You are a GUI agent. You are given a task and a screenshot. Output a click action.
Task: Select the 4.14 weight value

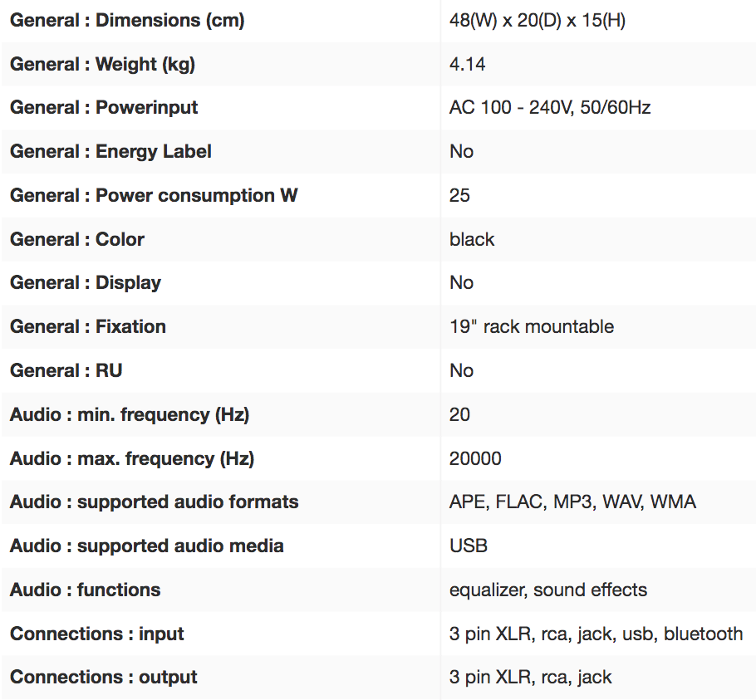pos(467,64)
